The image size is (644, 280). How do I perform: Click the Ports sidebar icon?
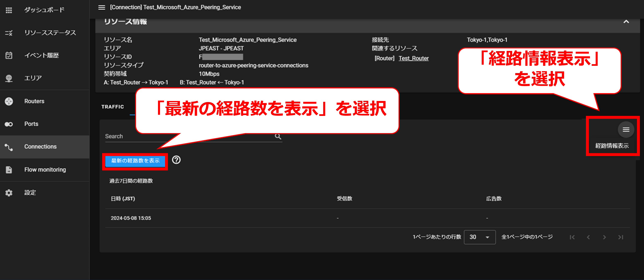9,124
